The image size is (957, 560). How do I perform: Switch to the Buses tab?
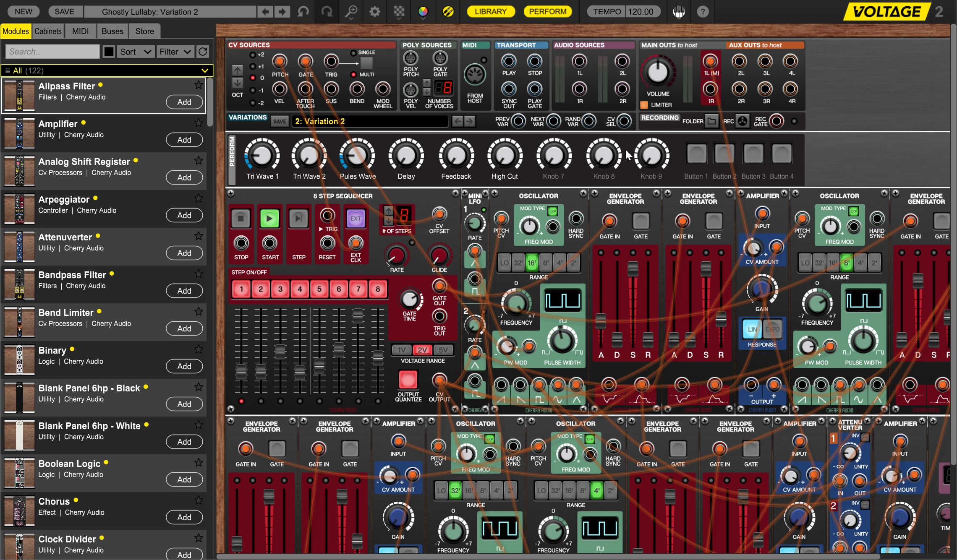(x=112, y=31)
